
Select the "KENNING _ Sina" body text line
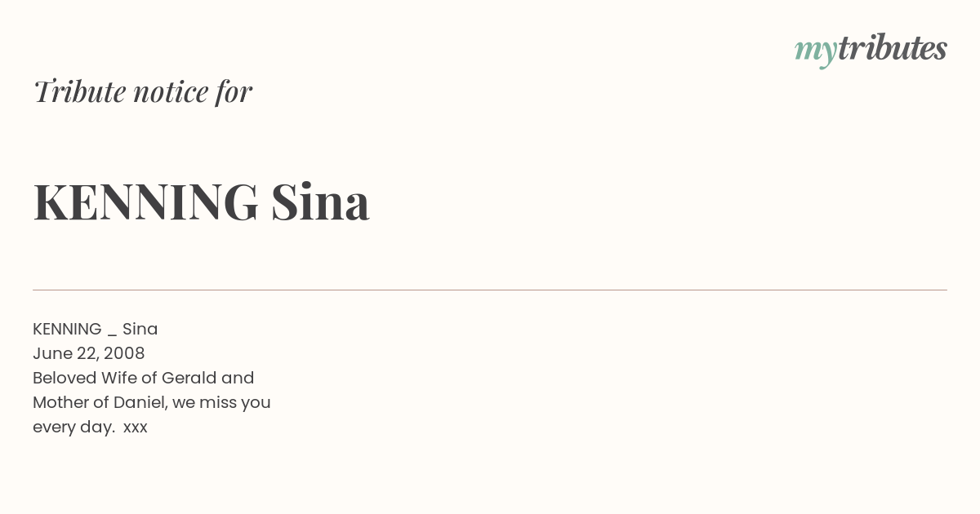tap(96, 329)
